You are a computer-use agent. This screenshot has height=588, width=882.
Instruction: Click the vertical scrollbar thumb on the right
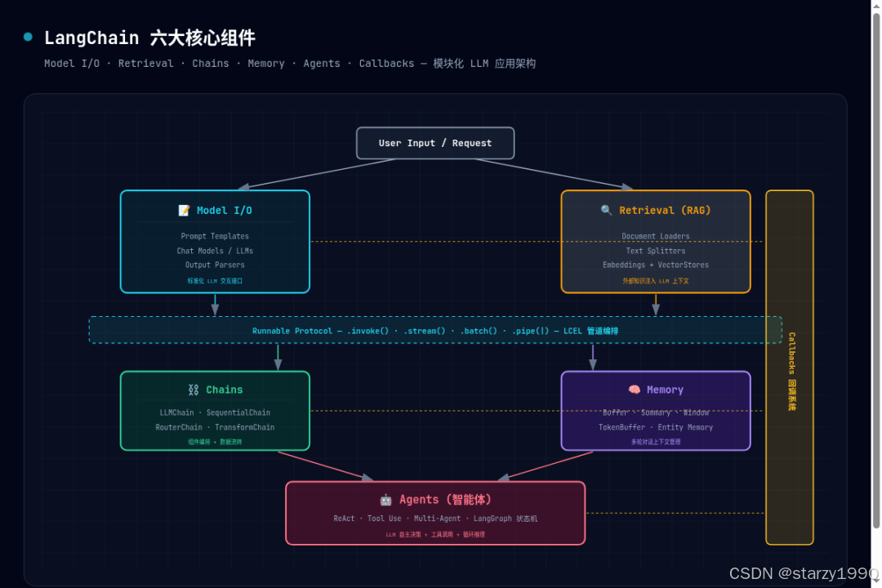tap(876, 270)
